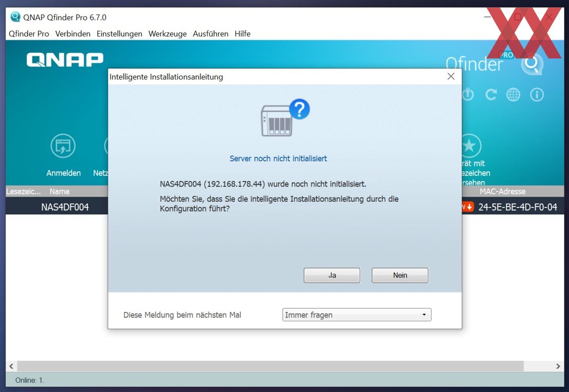
Task: Click the MAC address 24-5E-BE-4D-F0-04
Action: click(x=518, y=207)
